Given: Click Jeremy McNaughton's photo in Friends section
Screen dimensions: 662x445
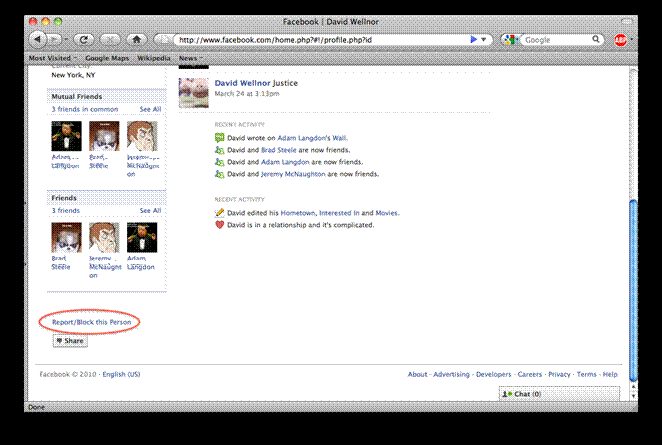Looking at the screenshot, I should 104,237.
